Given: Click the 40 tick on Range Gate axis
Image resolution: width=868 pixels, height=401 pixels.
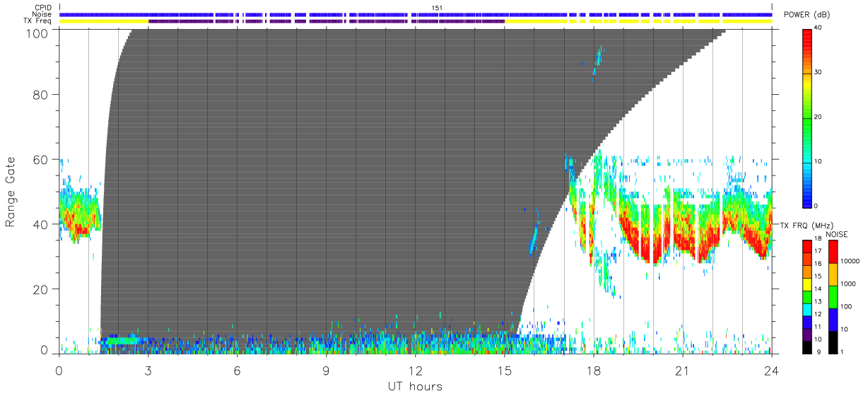Looking at the screenshot, I should [x=42, y=224].
